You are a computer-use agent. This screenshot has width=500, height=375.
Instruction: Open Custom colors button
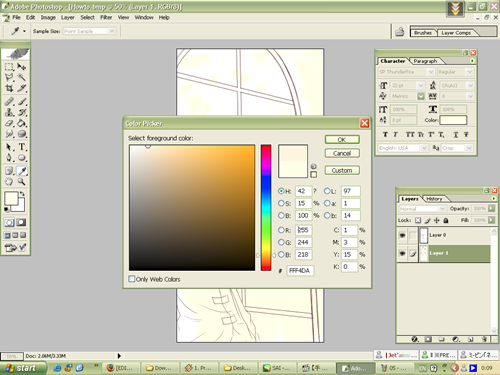pyautogui.click(x=342, y=170)
